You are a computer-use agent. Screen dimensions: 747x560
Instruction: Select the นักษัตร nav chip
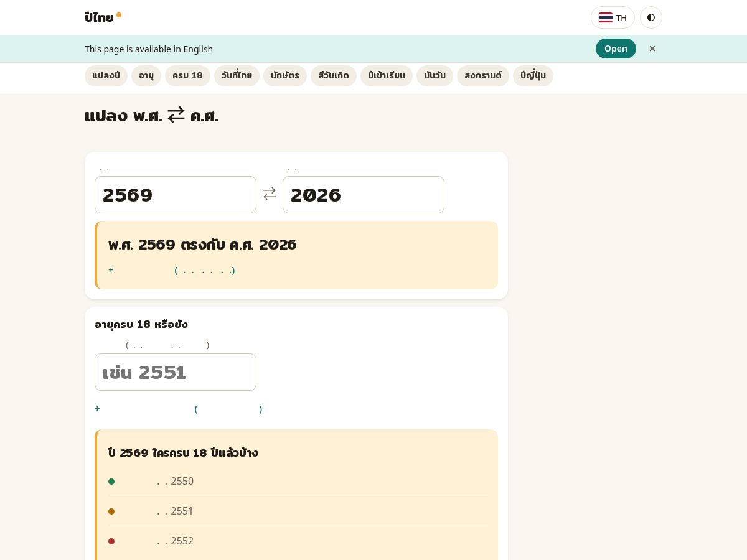pyautogui.click(x=285, y=76)
